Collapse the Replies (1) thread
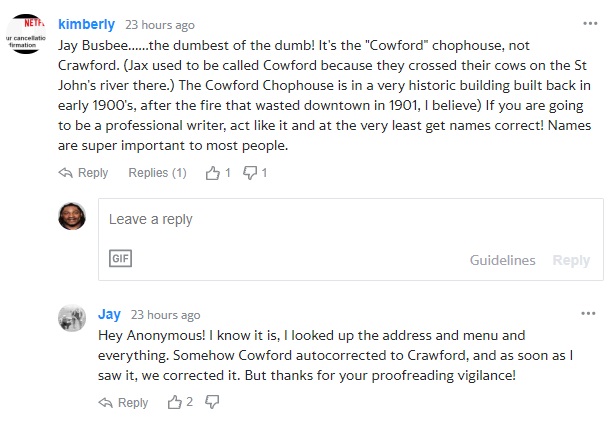Viewport: 610px width, 428px height. [x=158, y=173]
